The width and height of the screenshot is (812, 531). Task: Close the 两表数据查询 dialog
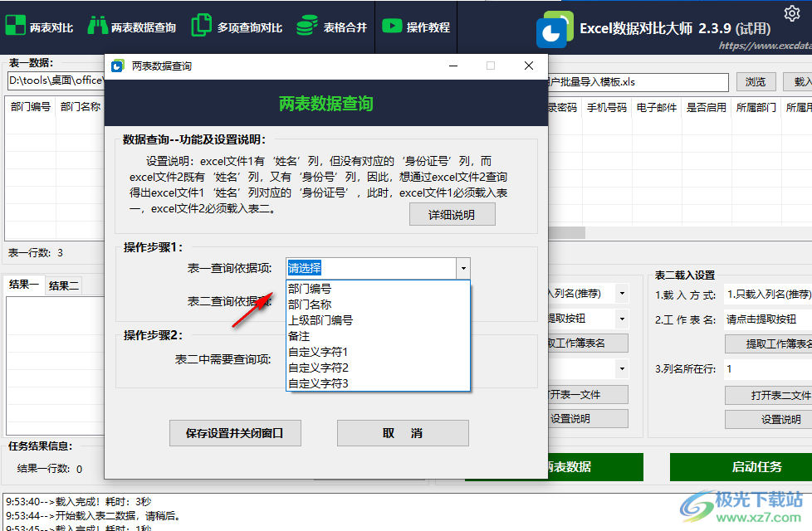tap(529, 66)
